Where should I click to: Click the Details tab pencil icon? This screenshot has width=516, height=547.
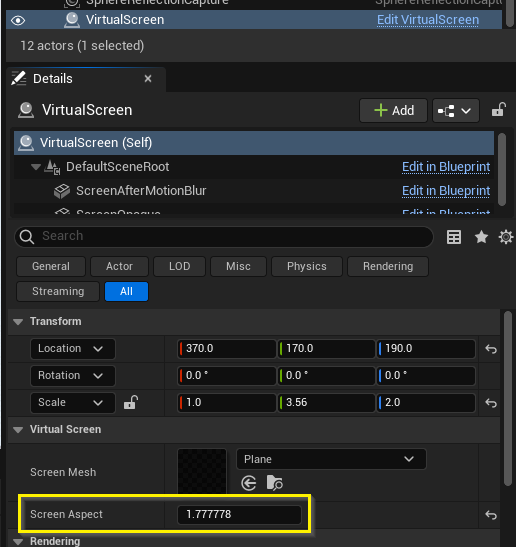click(18, 78)
